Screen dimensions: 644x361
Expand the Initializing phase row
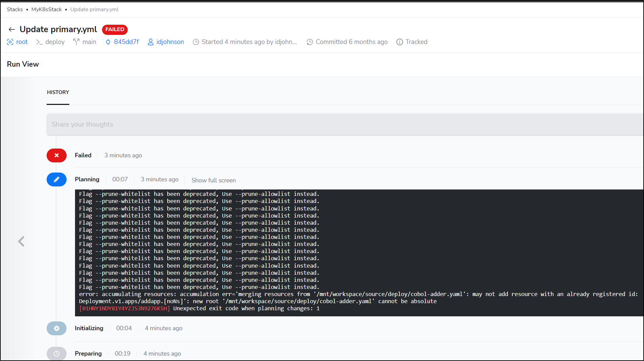pyautogui.click(x=359, y=328)
